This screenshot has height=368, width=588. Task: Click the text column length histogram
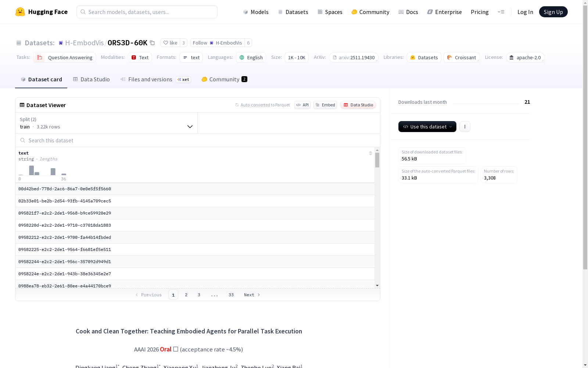click(42, 170)
